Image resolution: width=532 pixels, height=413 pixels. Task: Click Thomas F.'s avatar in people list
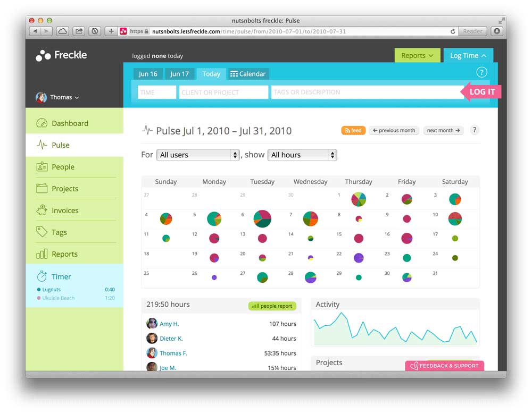click(x=152, y=352)
